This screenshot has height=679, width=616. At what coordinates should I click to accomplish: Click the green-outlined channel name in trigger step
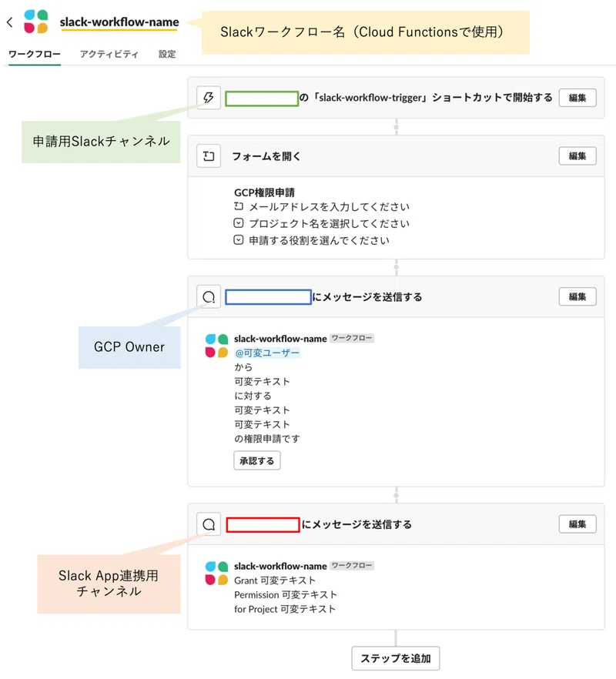pyautogui.click(x=262, y=99)
